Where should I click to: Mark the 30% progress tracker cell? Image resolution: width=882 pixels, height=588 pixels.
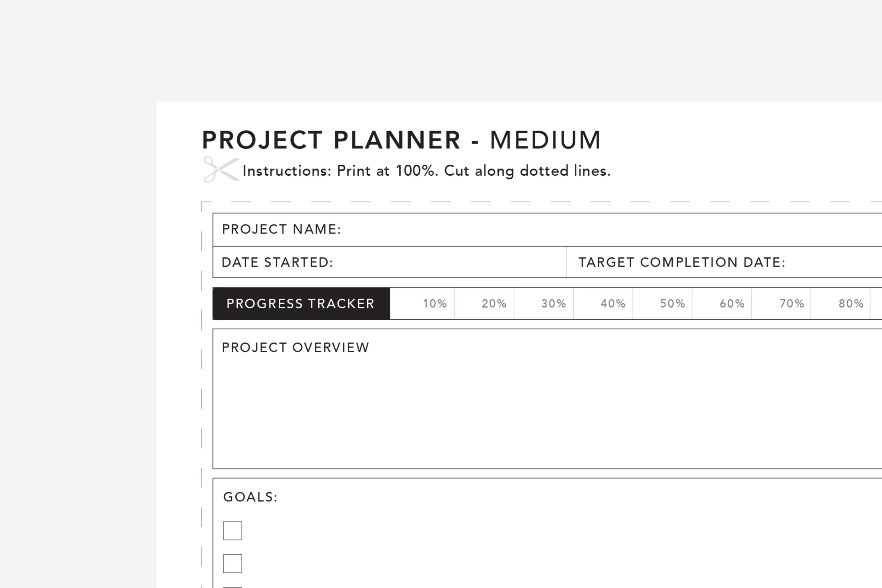pos(544,304)
